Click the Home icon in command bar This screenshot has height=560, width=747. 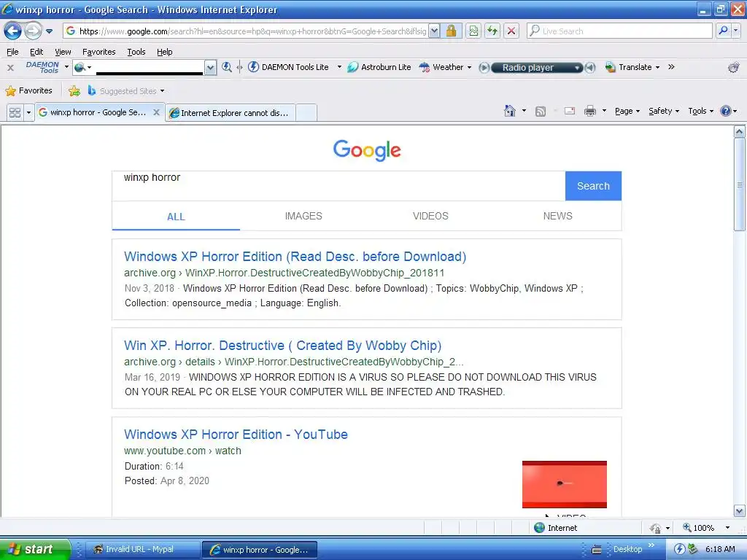coord(510,111)
